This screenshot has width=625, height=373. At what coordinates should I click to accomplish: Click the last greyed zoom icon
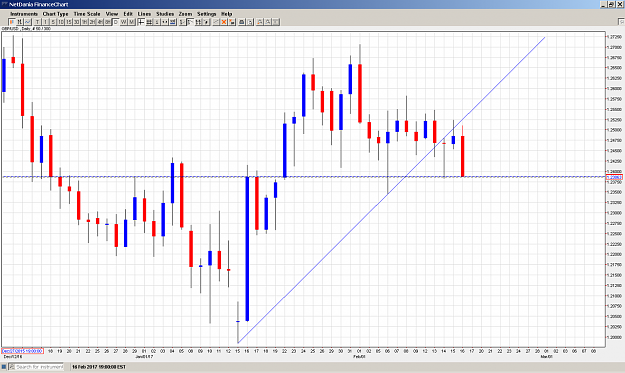point(275,22)
